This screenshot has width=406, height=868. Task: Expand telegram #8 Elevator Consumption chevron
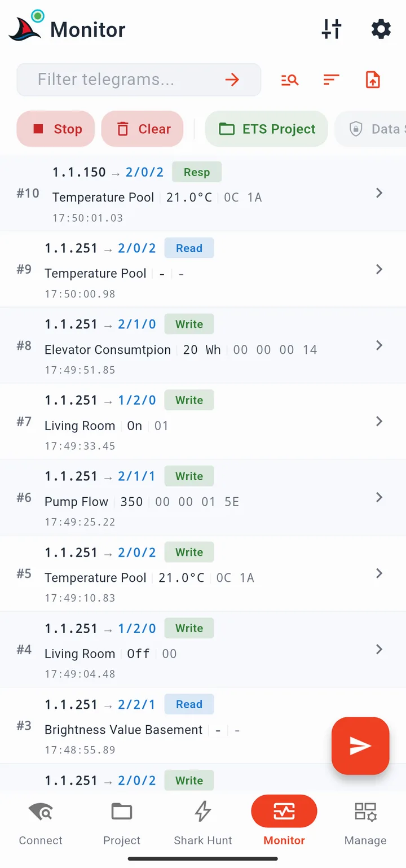click(x=379, y=345)
